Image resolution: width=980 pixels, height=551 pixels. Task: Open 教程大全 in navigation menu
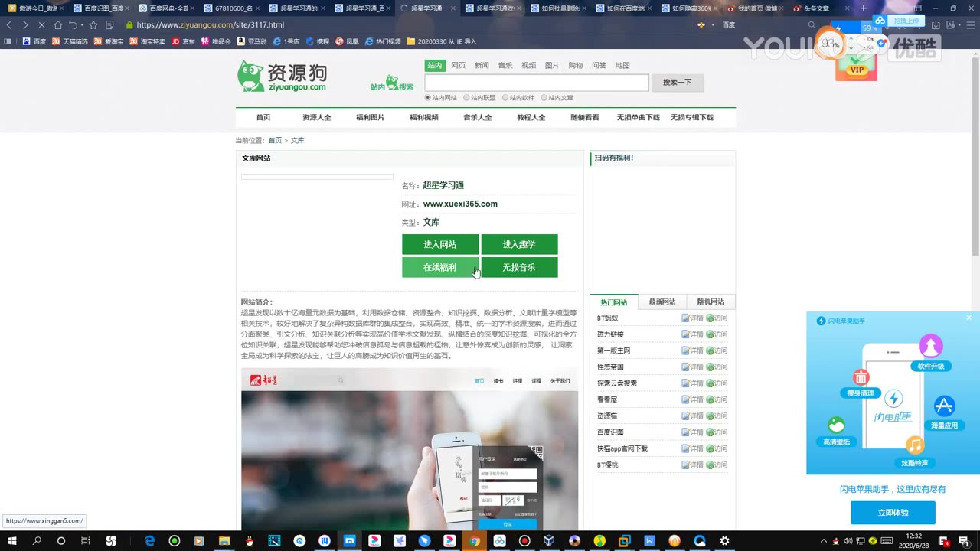531,118
